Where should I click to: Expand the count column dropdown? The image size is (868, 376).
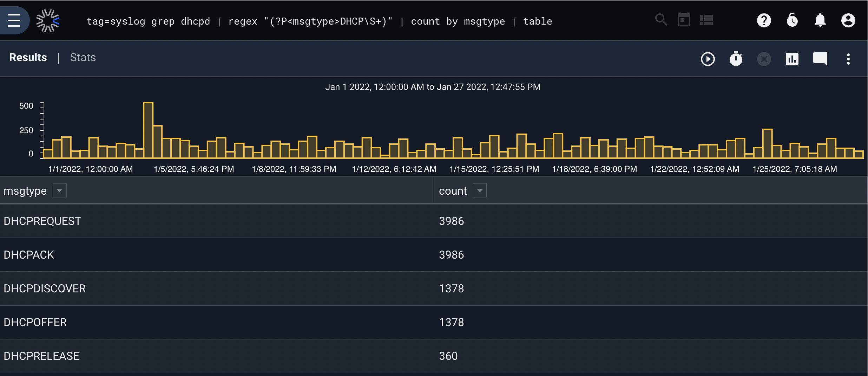pos(480,191)
